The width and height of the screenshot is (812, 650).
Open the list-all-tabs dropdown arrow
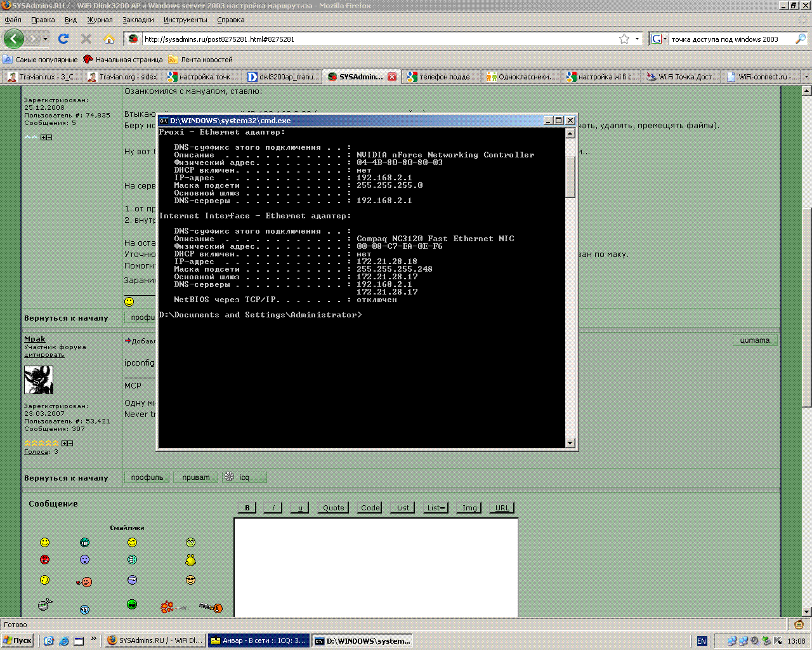click(806, 77)
